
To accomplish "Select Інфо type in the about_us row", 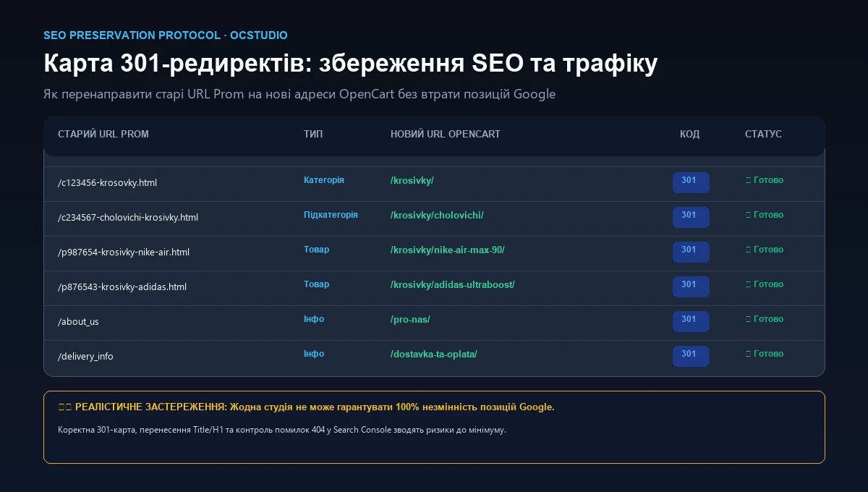I will coord(314,319).
